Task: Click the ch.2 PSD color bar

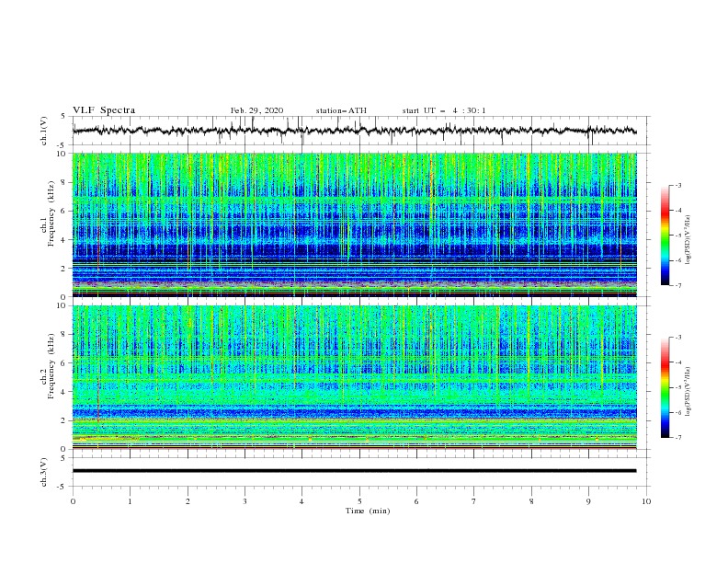Action: click(x=665, y=387)
